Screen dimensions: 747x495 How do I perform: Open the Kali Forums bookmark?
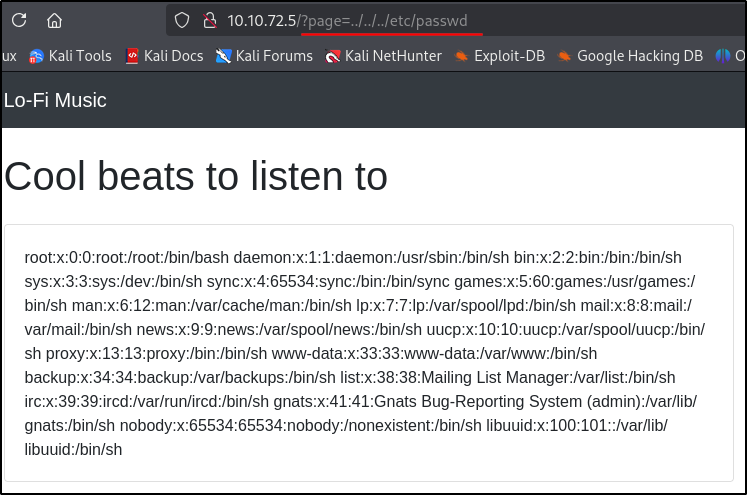tap(264, 56)
